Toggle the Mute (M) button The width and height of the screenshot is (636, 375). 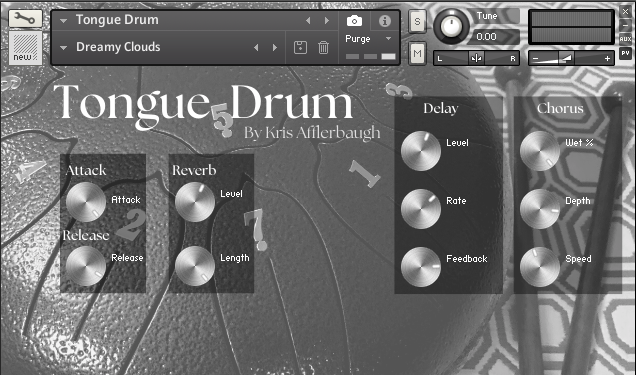point(417,53)
